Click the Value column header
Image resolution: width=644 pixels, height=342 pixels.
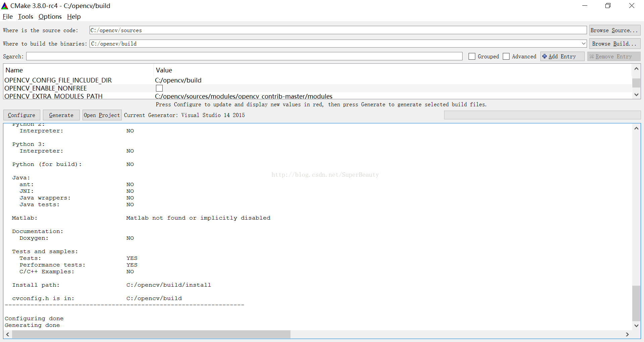[393, 70]
